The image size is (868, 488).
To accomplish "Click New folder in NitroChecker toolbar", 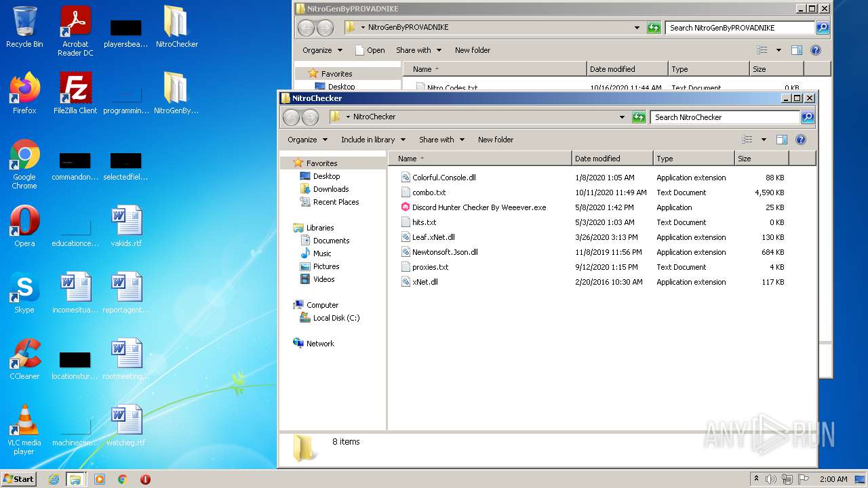I will 496,140.
